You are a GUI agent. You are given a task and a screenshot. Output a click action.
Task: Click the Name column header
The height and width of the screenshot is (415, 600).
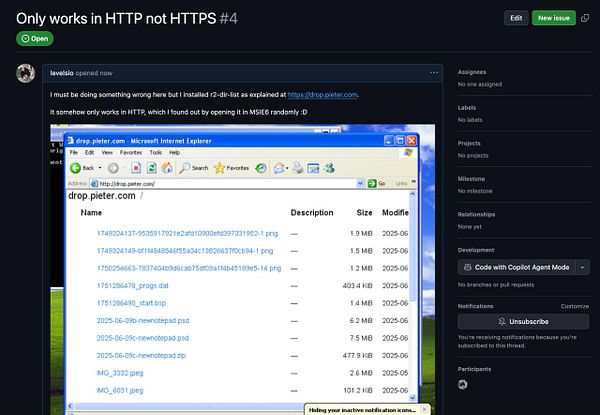click(x=91, y=213)
